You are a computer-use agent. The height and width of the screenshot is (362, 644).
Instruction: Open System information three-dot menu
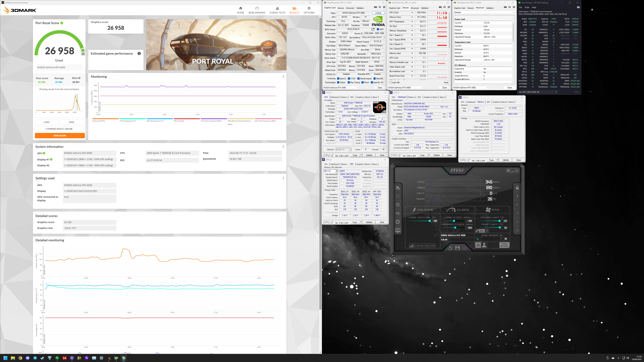tap(283, 147)
